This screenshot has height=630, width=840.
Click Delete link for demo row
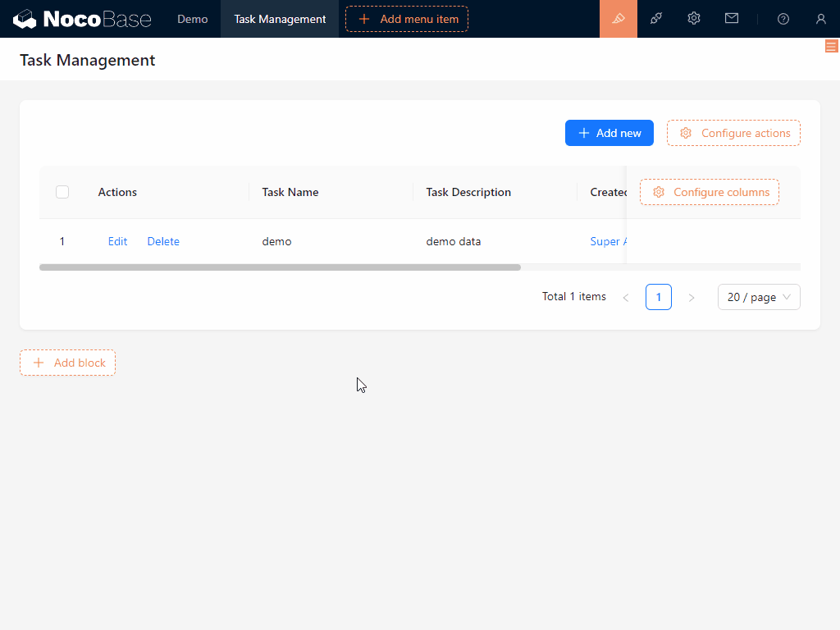(163, 241)
